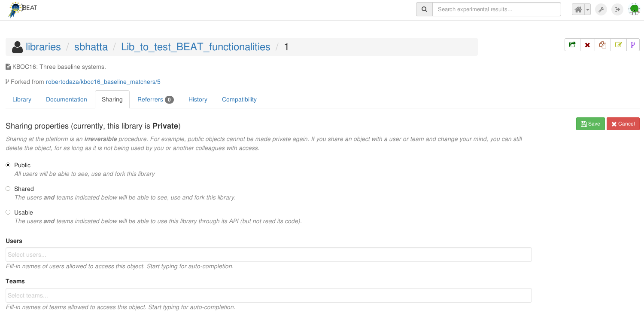Expand the home button dropdown arrow
This screenshot has height=316, width=644.
tap(588, 9)
